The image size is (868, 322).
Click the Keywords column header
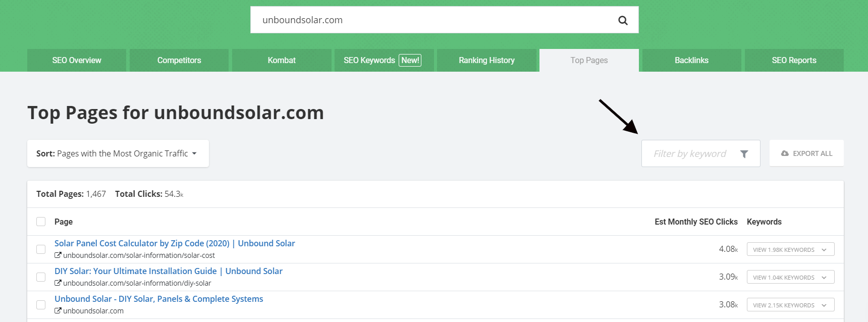tap(764, 222)
